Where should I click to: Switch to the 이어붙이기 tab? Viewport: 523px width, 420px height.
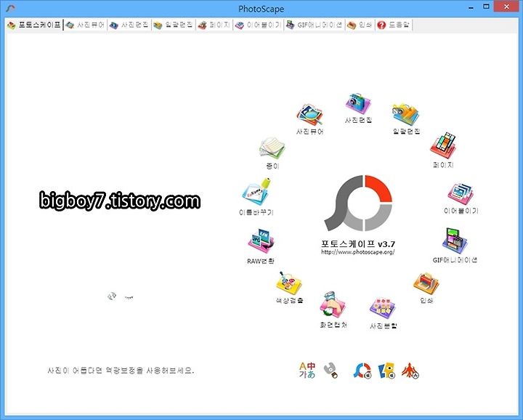(258, 25)
